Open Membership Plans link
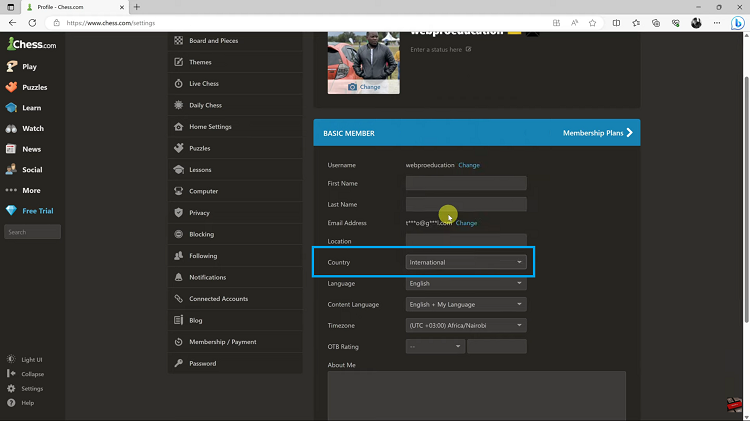Image resolution: width=750 pixels, height=421 pixels. click(x=598, y=133)
